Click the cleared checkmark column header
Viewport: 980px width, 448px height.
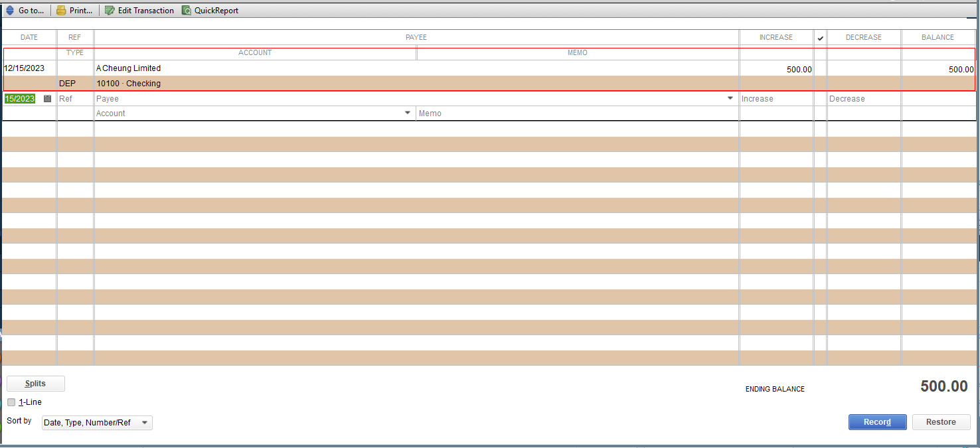coord(821,38)
